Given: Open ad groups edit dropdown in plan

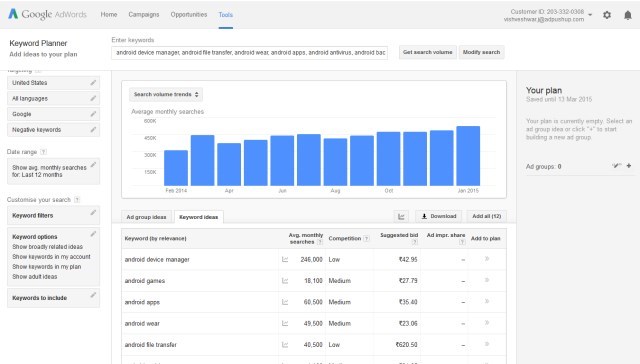Looking at the screenshot, I should [x=616, y=166].
